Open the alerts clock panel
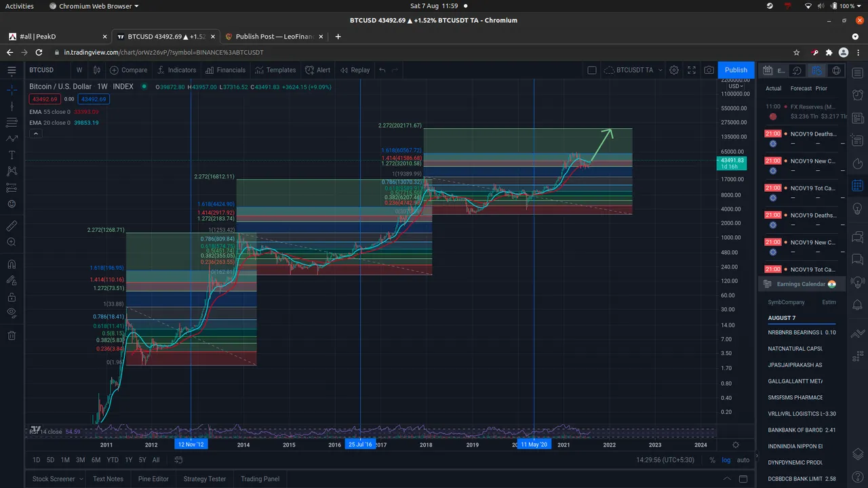868x488 pixels. 857,96
